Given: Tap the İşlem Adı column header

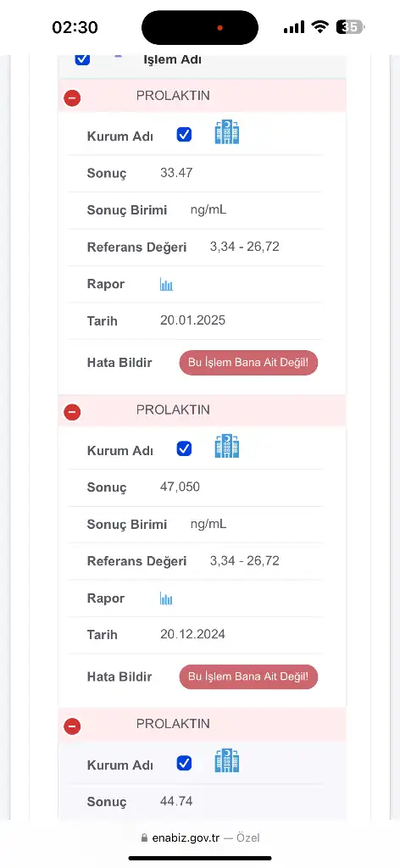Looking at the screenshot, I should 172,59.
